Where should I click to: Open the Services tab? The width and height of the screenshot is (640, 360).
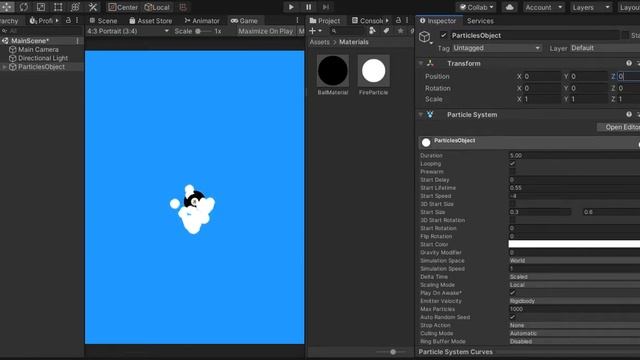tap(480, 21)
